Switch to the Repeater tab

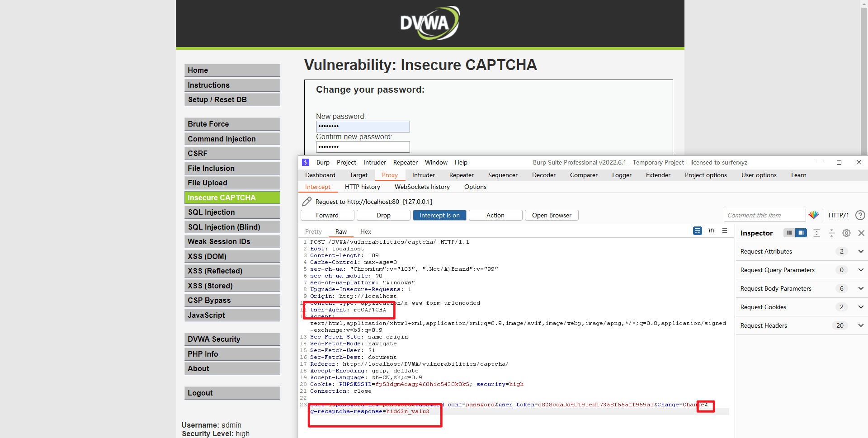(x=462, y=175)
